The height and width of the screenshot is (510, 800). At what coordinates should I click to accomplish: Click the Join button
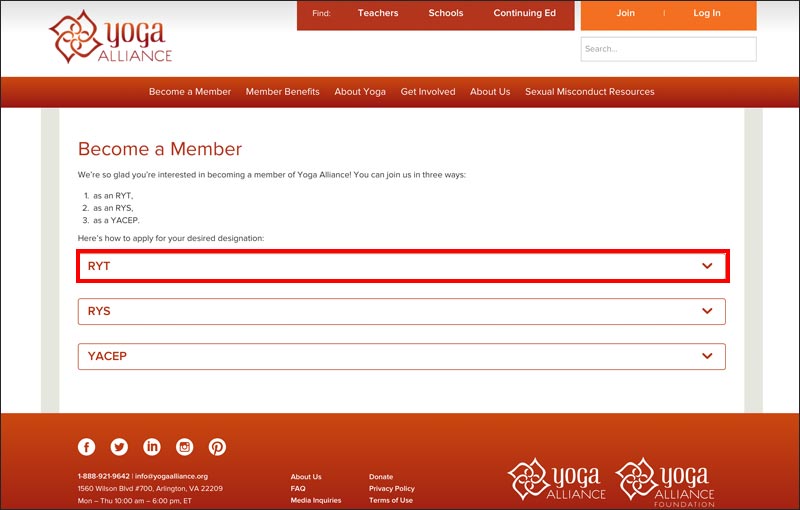tap(626, 13)
